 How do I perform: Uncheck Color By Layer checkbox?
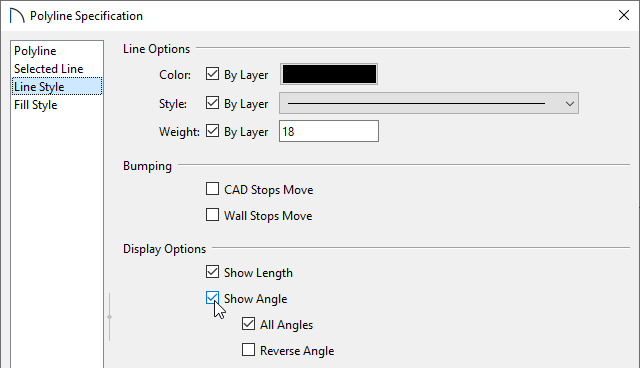click(x=212, y=74)
